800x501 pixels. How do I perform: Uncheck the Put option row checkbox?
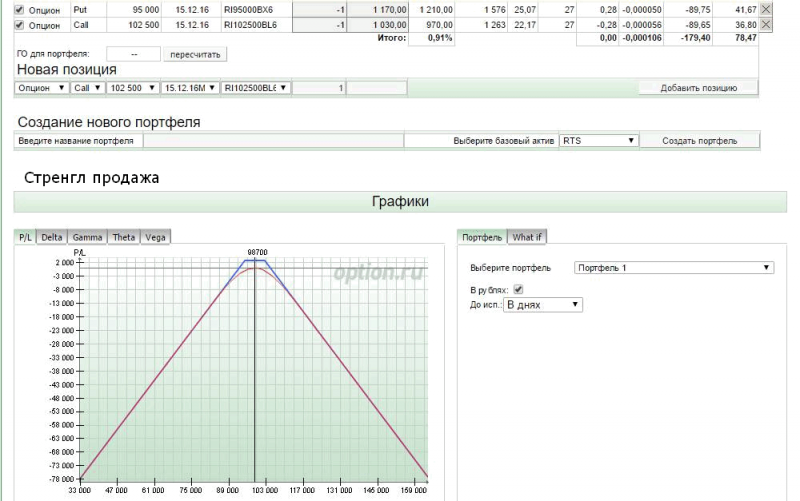[x=19, y=10]
